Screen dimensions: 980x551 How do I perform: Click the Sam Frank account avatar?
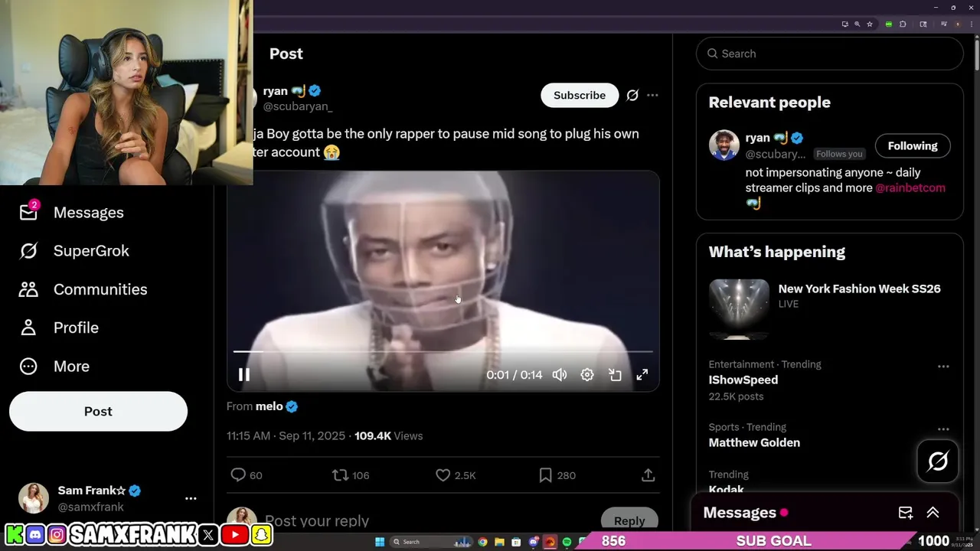(x=33, y=498)
